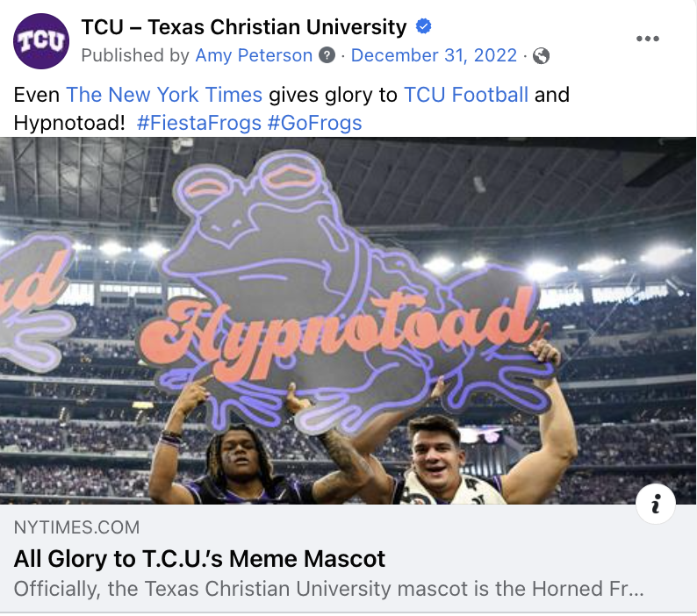Open the TCU – Texas Christian University page name
Screen dimensions: 697x616
pyautogui.click(x=243, y=27)
